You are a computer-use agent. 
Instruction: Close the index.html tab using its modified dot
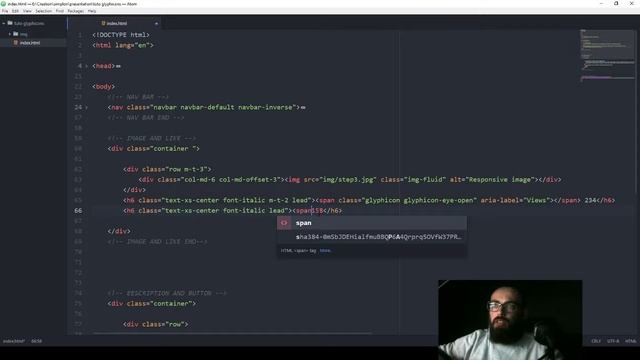(x=156, y=24)
